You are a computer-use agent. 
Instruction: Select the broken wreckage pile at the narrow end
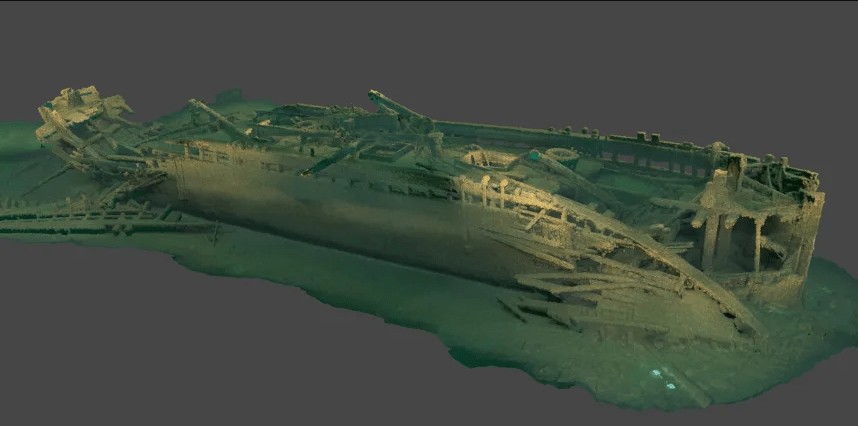coord(80,118)
